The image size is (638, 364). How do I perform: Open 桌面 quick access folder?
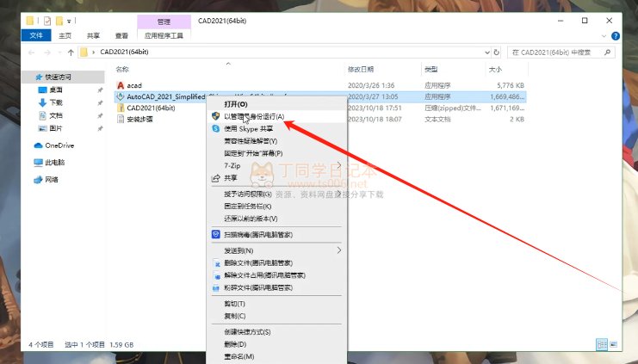click(x=50, y=89)
